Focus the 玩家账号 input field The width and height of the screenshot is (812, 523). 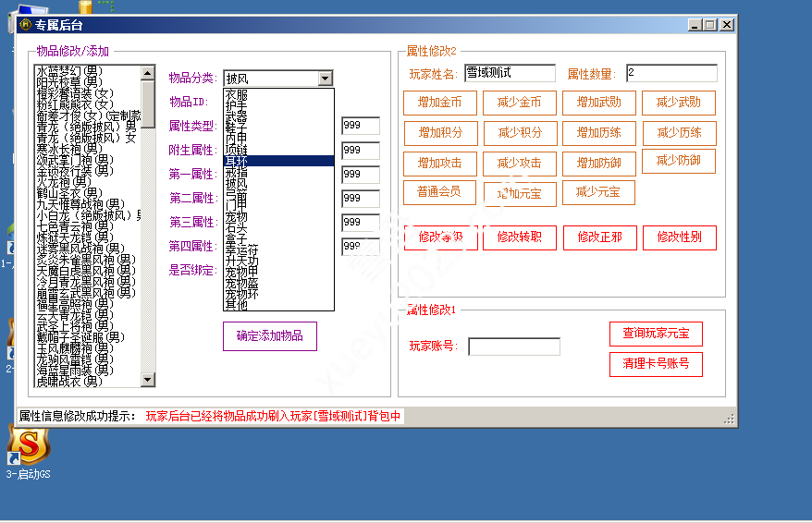click(x=514, y=347)
